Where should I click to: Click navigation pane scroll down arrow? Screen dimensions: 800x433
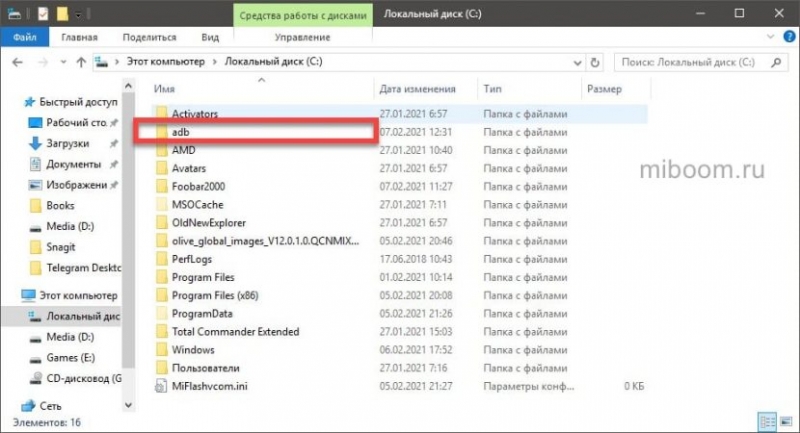coord(129,405)
